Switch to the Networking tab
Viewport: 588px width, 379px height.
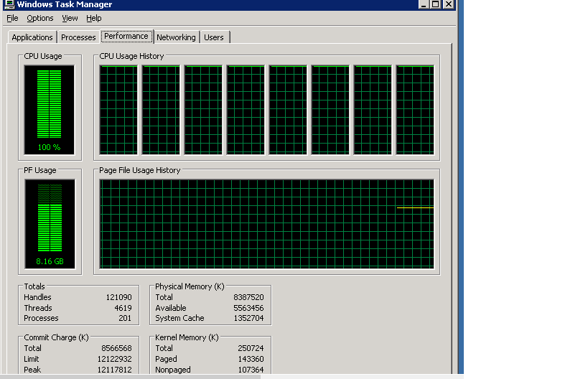176,37
